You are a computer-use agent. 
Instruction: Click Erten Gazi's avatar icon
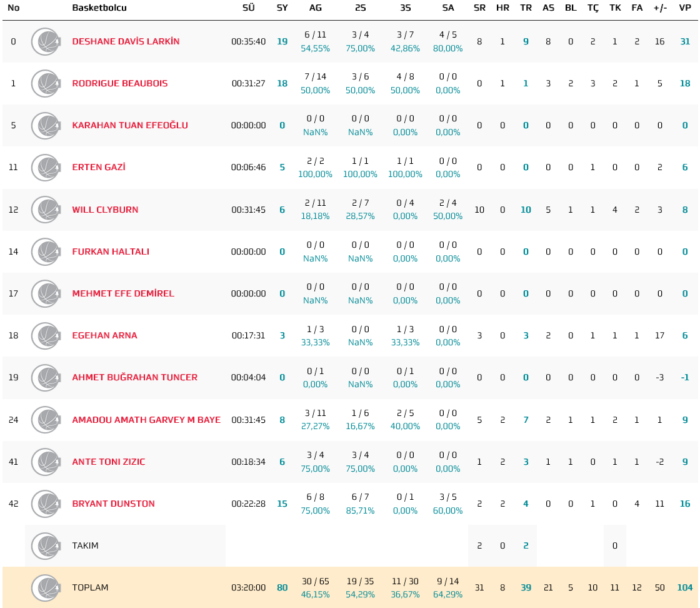[x=46, y=168]
